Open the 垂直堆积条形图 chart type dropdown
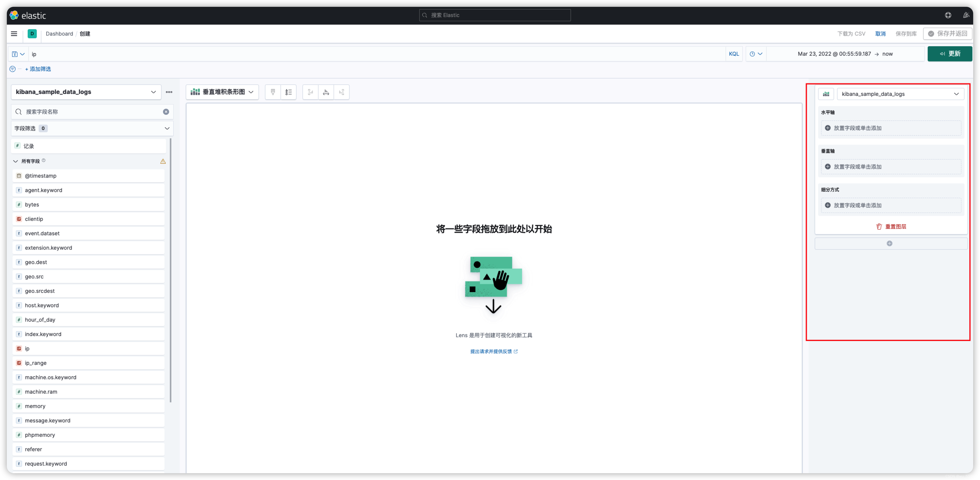Viewport: 980px width, 480px height. 222,92
